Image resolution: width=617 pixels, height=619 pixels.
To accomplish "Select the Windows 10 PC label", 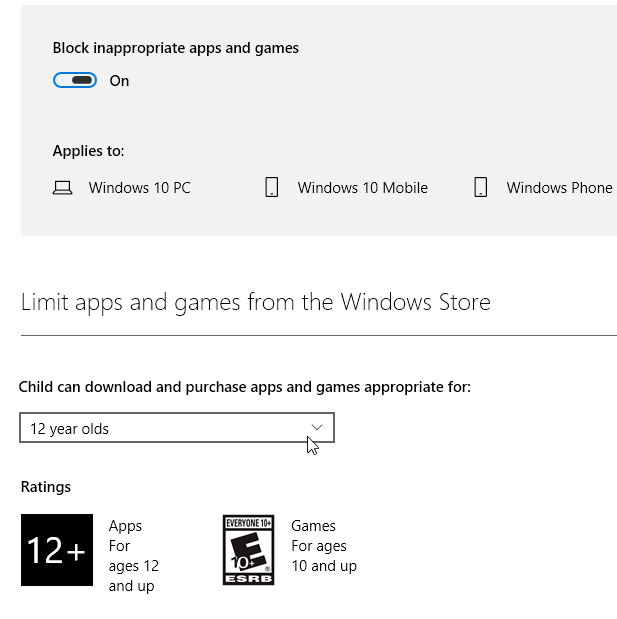I will tap(139, 188).
